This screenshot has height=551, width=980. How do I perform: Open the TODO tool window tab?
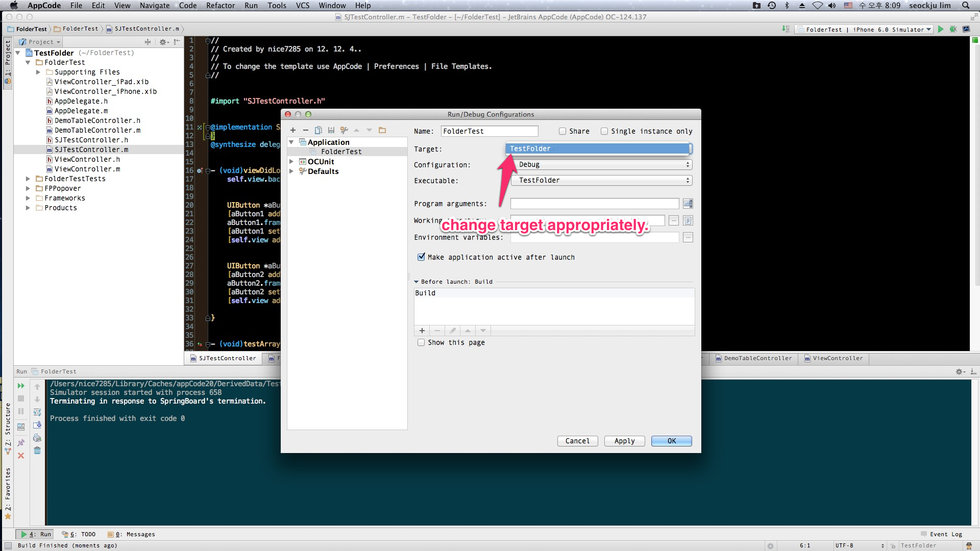pyautogui.click(x=79, y=534)
